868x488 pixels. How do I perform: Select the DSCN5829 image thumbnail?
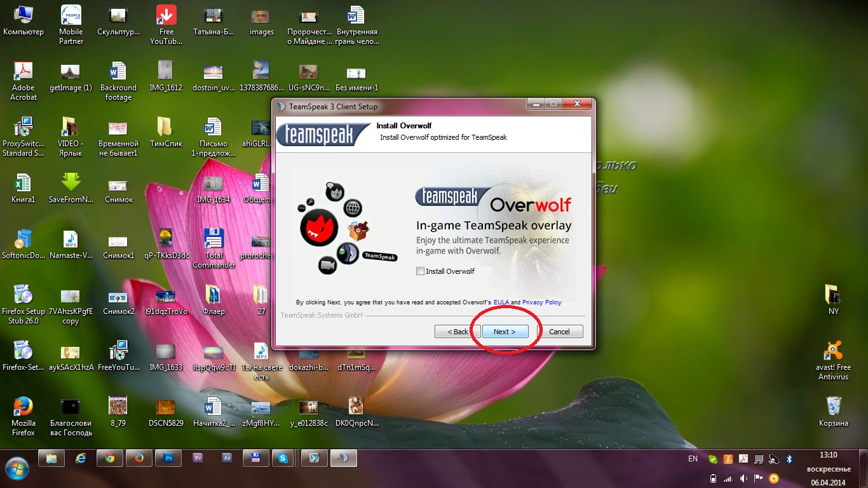coord(166,412)
